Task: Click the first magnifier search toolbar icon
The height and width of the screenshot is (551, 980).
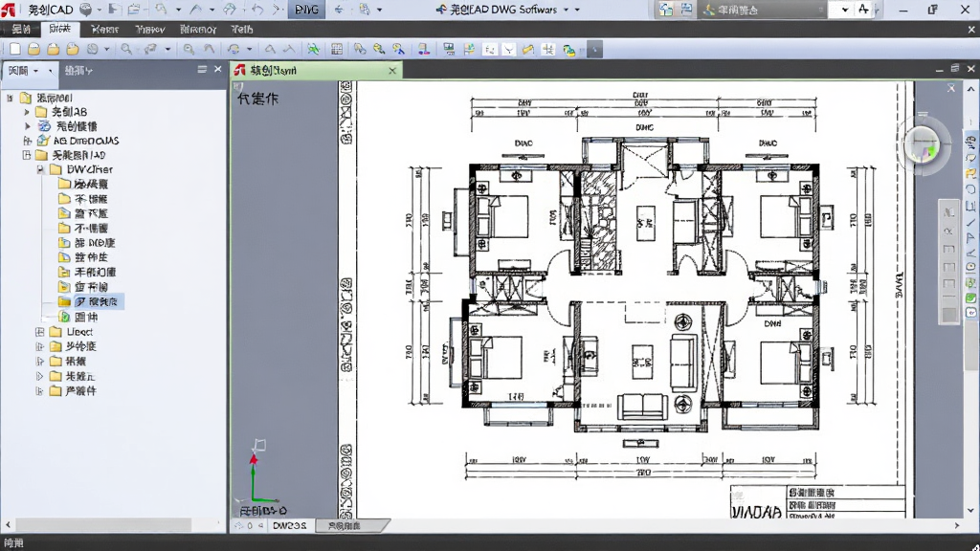Action: 126,49
